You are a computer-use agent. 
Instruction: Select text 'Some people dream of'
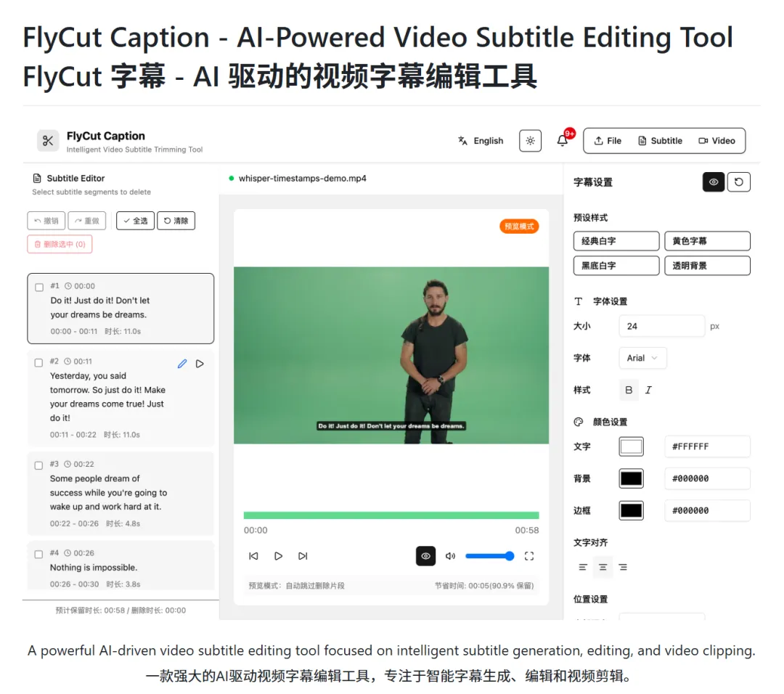click(x=94, y=478)
